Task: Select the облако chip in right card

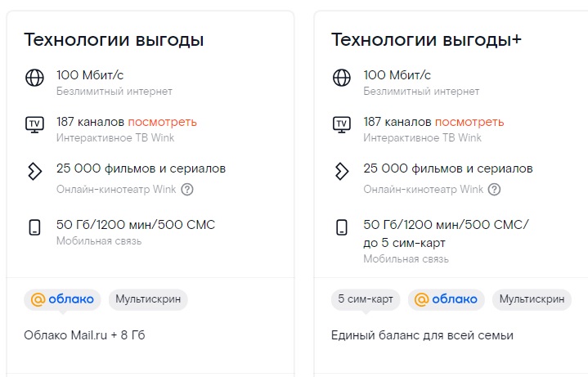Action: pyautogui.click(x=446, y=299)
